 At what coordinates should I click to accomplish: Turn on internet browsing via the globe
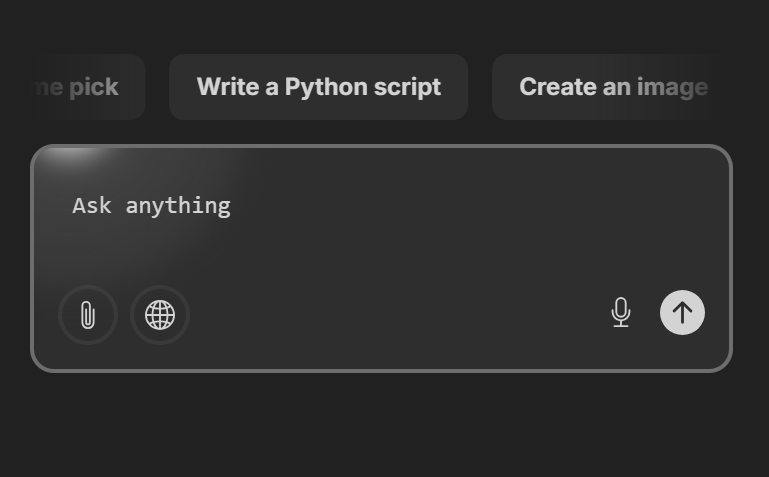pyautogui.click(x=160, y=315)
